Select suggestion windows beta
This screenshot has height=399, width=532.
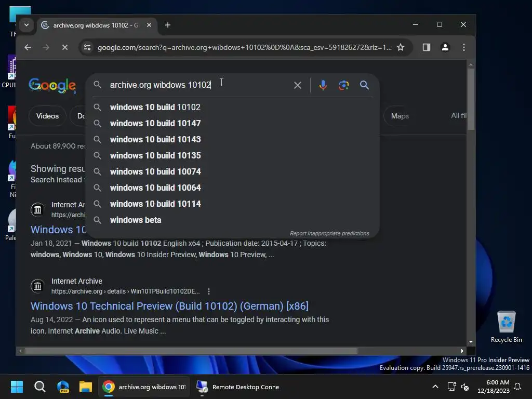[x=232, y=220]
